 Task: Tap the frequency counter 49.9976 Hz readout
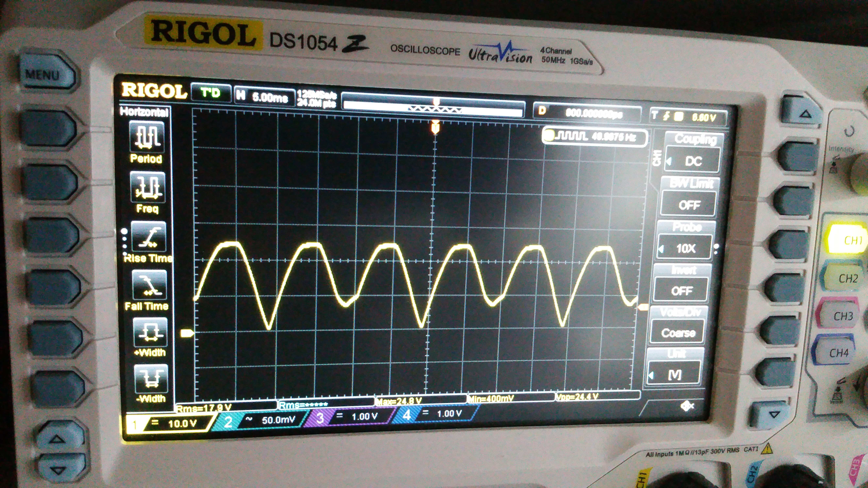click(x=595, y=137)
